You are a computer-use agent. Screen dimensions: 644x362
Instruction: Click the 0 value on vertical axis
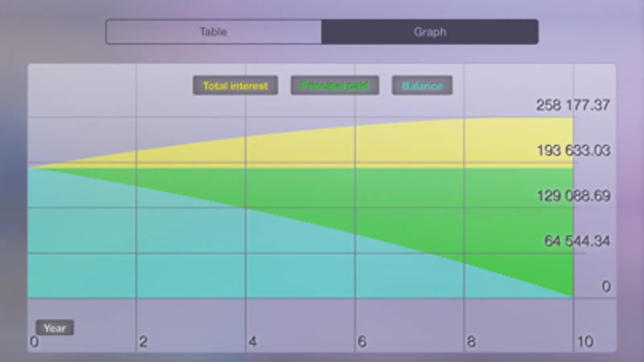click(606, 286)
